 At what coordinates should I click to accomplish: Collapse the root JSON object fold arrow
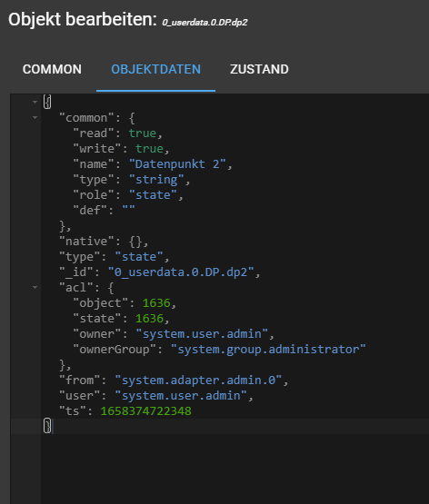click(35, 103)
